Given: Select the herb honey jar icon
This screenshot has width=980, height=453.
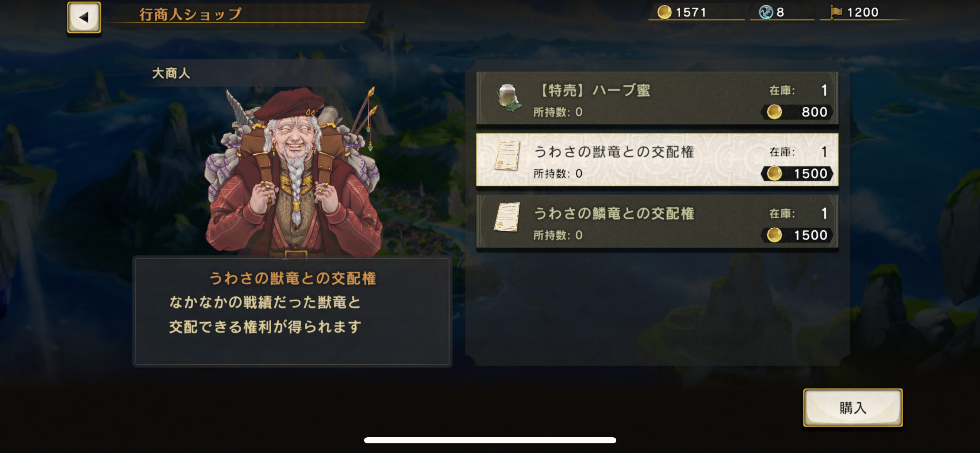Looking at the screenshot, I should [x=509, y=98].
